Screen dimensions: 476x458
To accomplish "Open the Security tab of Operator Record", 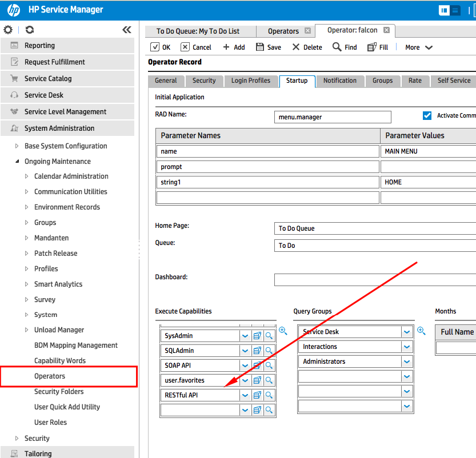I will pos(204,81).
